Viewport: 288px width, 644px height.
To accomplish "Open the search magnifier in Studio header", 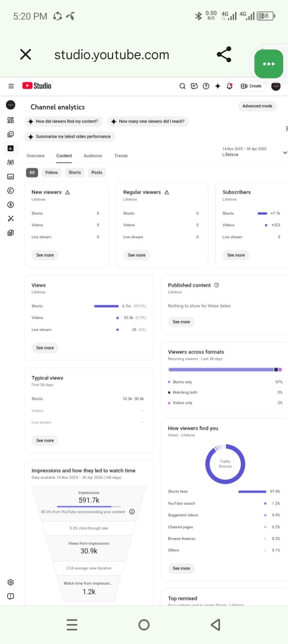I will (x=182, y=86).
